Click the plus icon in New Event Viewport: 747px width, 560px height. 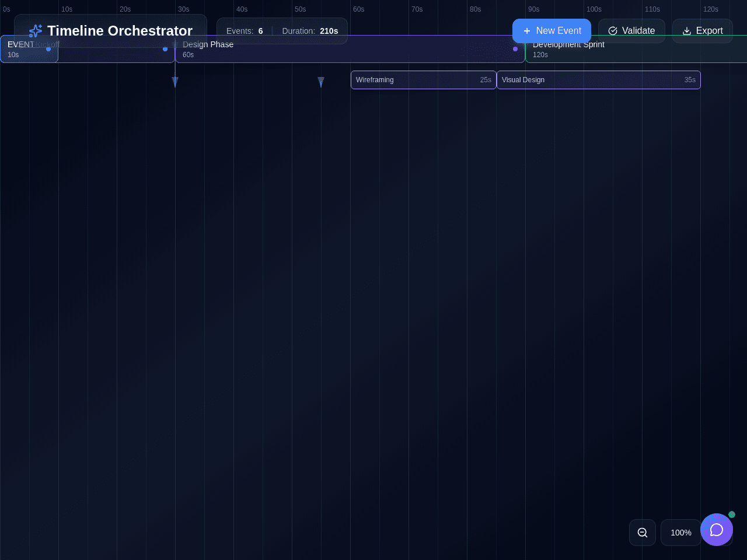[527, 31]
